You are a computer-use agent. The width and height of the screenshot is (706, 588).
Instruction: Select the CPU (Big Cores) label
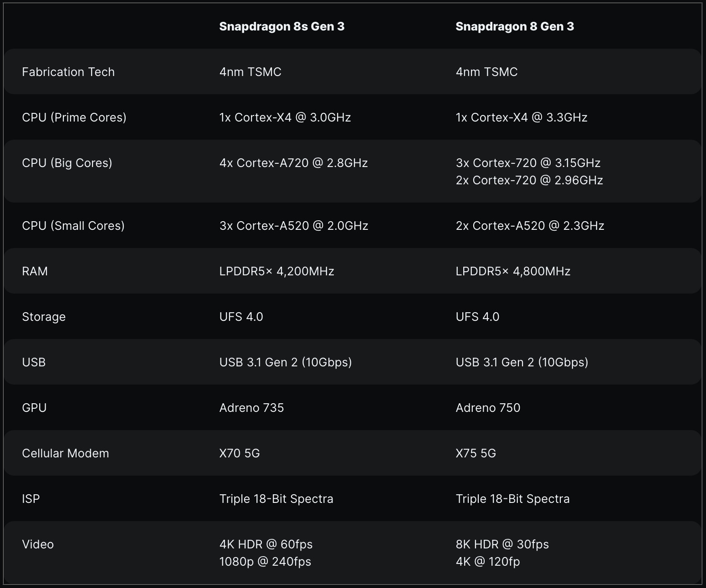[67, 163]
